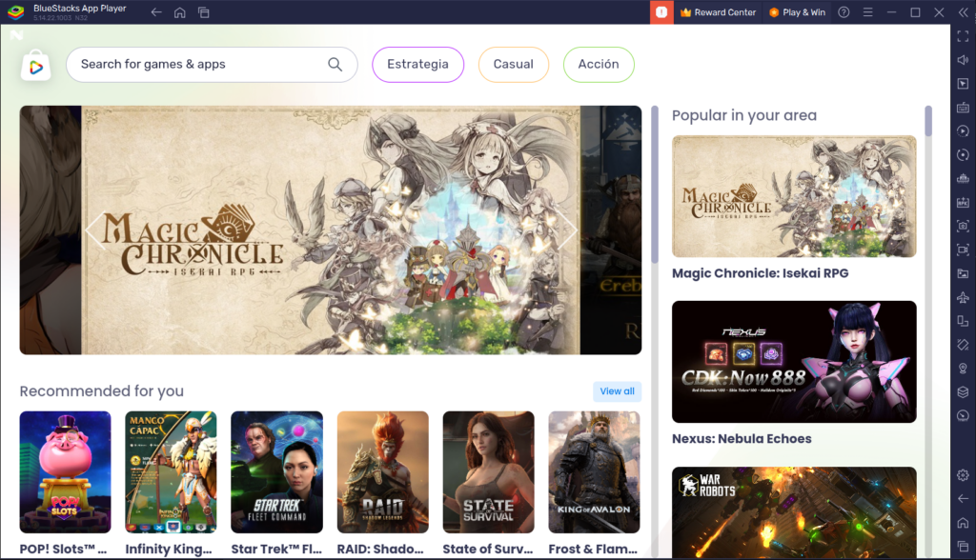The width and height of the screenshot is (976, 560).
Task: Show next banner with right carousel arrow
Action: [568, 230]
